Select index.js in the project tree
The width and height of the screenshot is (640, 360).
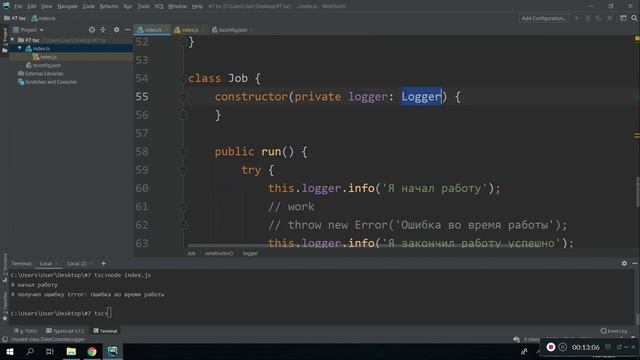point(48,57)
